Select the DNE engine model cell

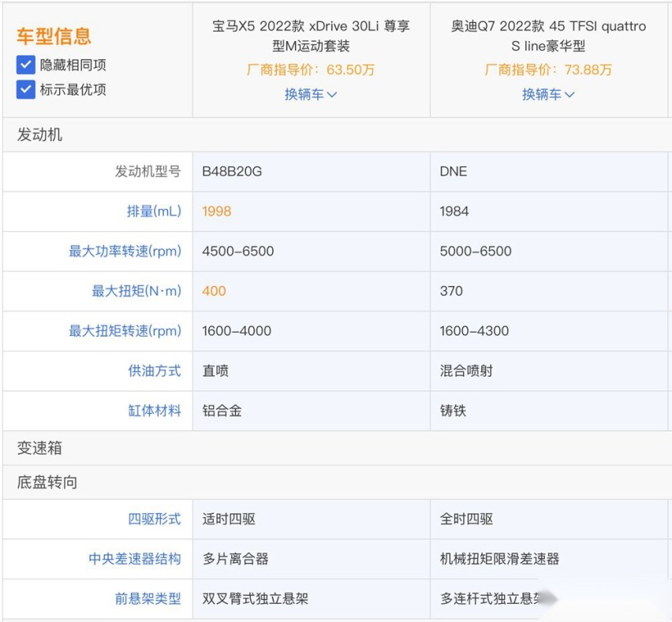(x=549, y=171)
